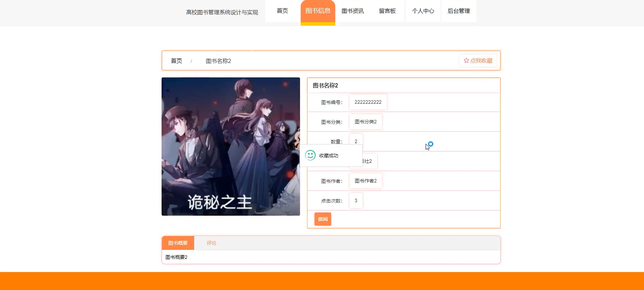644x290 pixels.
Task: Switch to the 图书概要 tab
Action: click(178, 243)
